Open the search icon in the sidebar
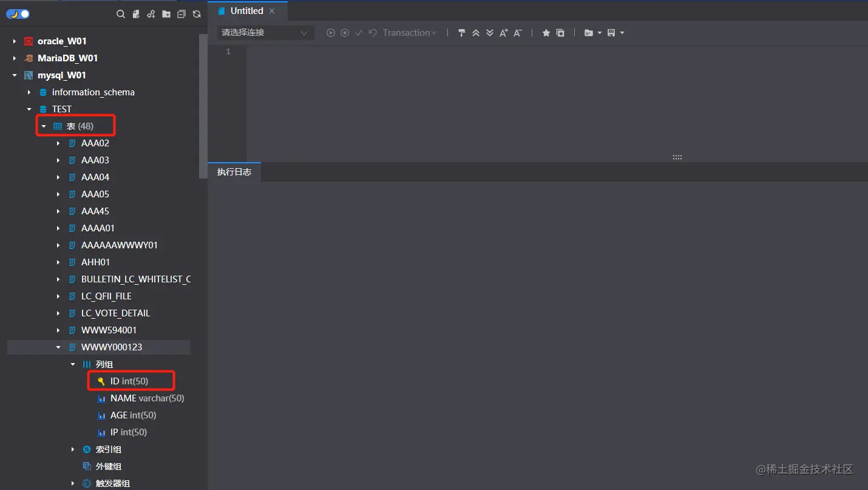This screenshot has width=868, height=490. [121, 13]
